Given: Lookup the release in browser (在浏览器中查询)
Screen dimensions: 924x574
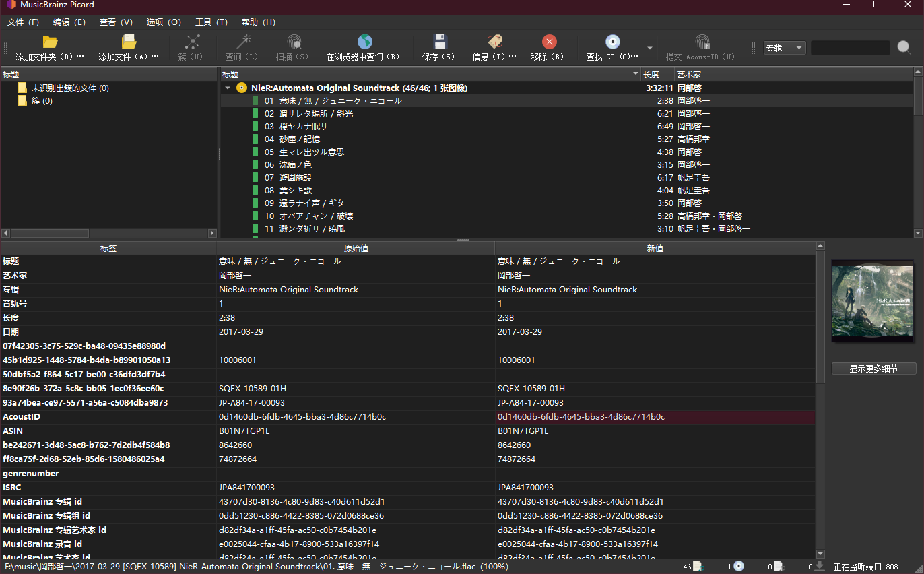Looking at the screenshot, I should (x=364, y=47).
